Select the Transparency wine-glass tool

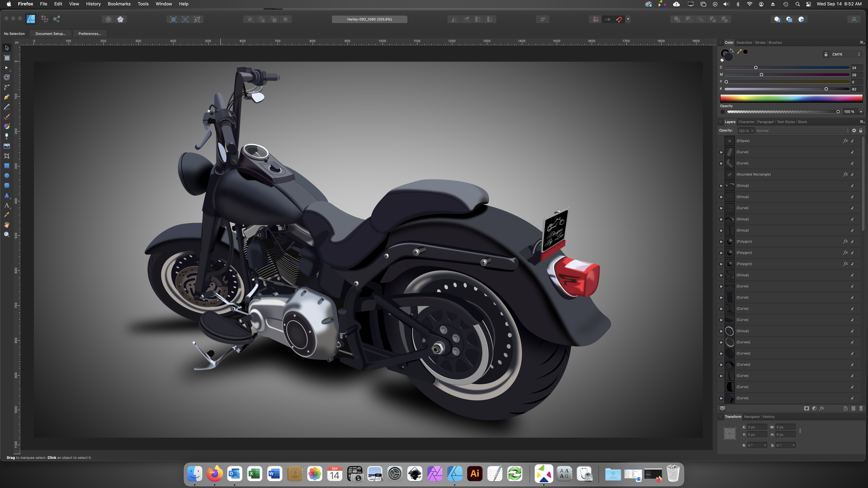(7, 136)
